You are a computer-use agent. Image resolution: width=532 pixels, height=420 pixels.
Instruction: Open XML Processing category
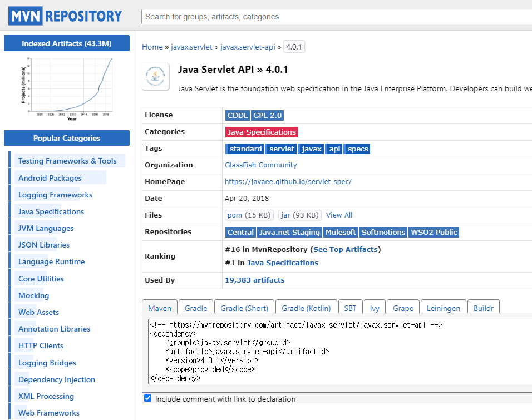pyautogui.click(x=46, y=396)
